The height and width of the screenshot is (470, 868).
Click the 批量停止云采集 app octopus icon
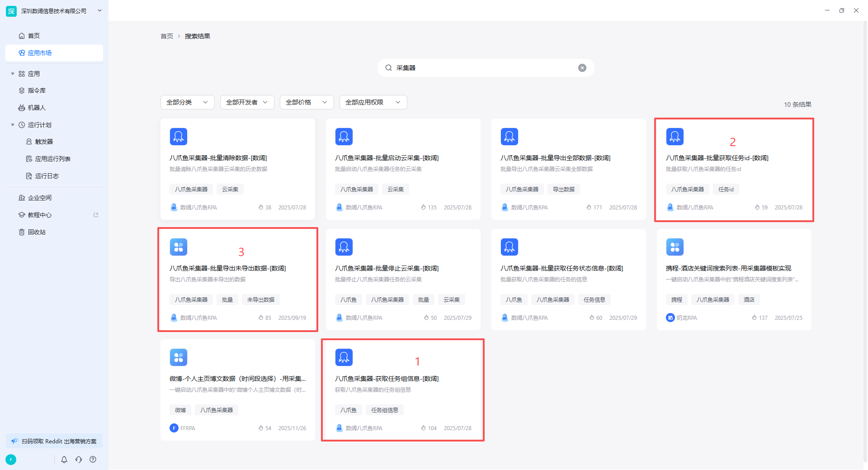344,247
